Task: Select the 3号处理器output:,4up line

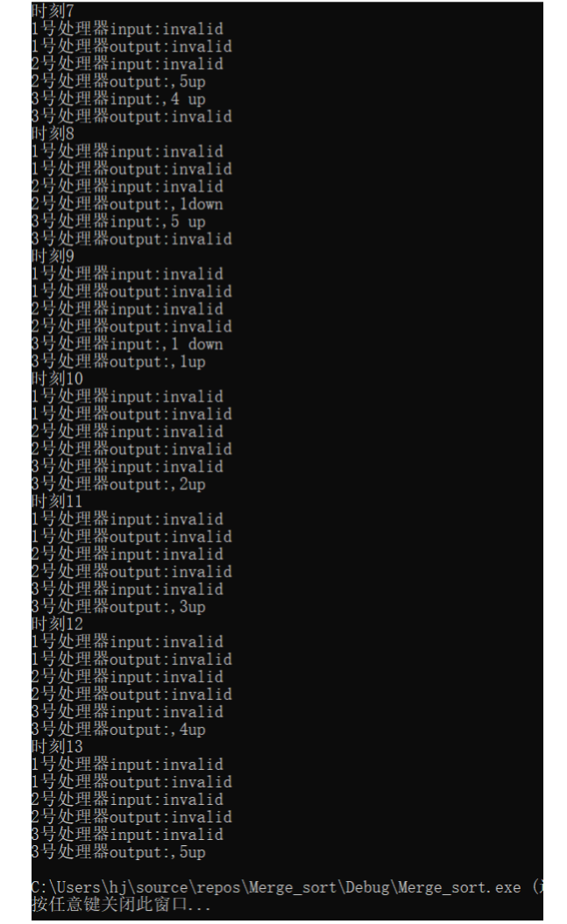Action: (x=118, y=730)
